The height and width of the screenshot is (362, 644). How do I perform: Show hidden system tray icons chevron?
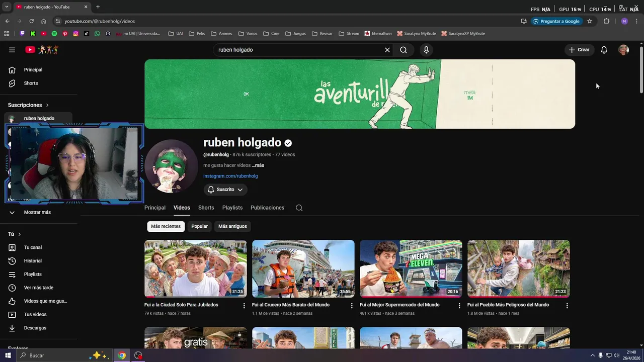594,355
